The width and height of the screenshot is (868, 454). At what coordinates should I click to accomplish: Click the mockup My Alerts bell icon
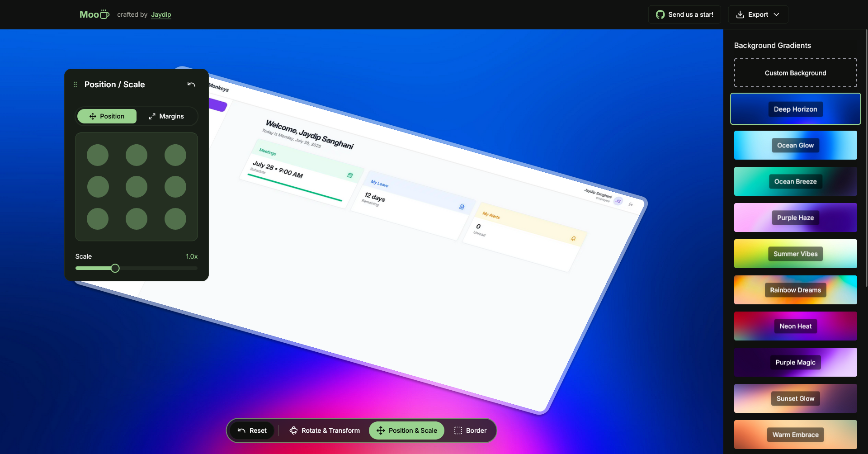[x=573, y=238]
